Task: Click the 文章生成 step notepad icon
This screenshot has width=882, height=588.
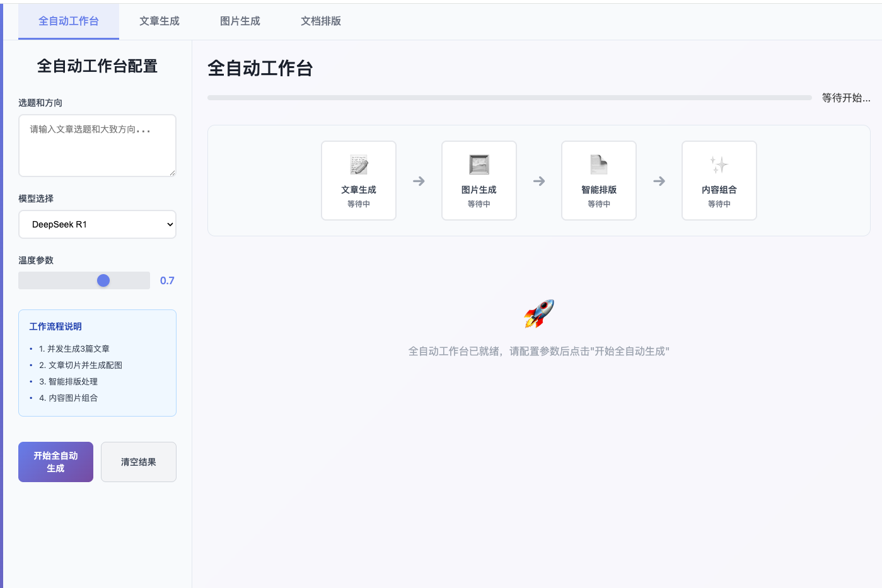Action: coord(359,164)
